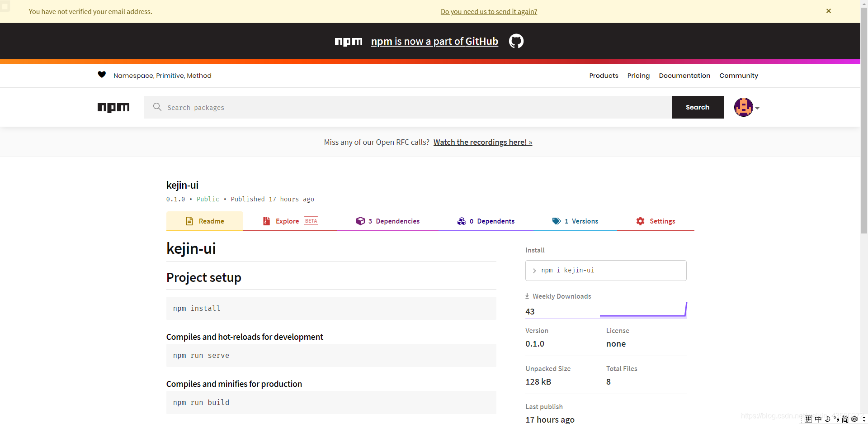Switch to the Readme tab
The width and height of the screenshot is (868, 424).
coord(205,221)
